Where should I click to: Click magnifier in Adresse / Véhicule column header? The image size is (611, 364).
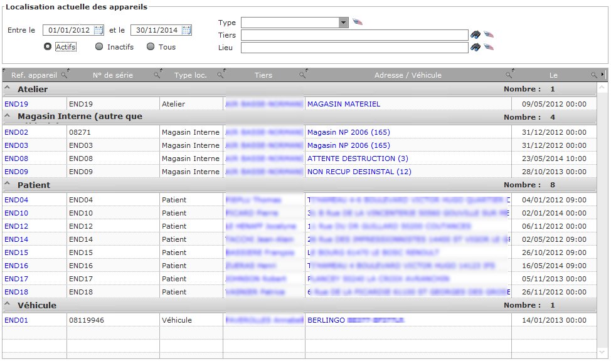509,75
